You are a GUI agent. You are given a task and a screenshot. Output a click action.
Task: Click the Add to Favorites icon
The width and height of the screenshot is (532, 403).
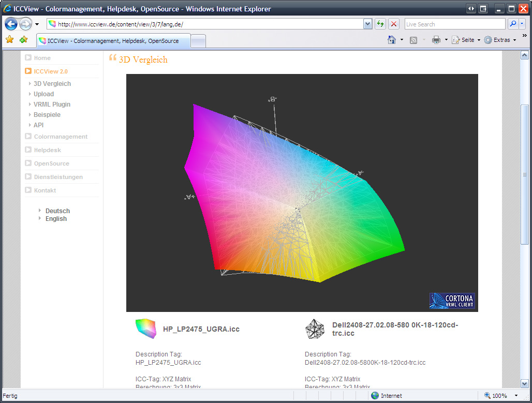coord(23,40)
